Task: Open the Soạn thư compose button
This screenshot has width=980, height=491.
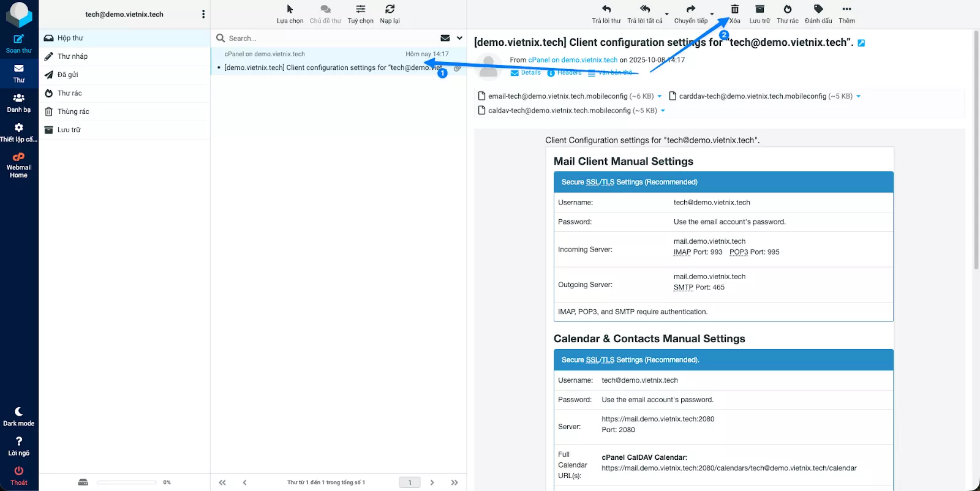Action: [x=19, y=44]
